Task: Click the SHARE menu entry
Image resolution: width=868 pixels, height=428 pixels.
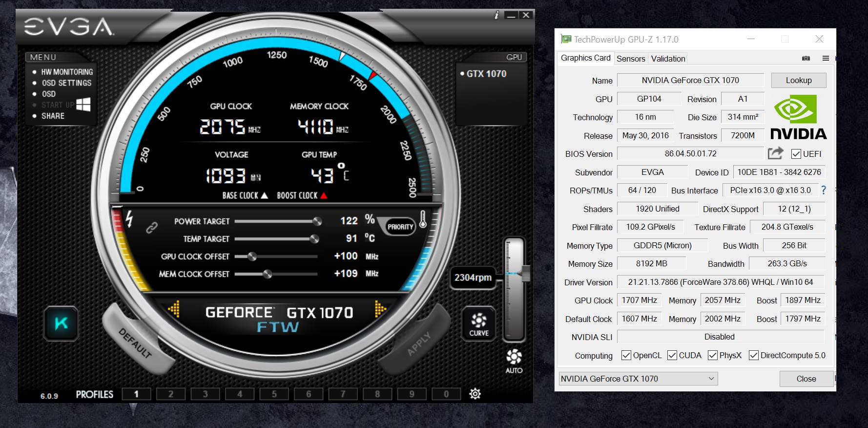Action: [53, 116]
